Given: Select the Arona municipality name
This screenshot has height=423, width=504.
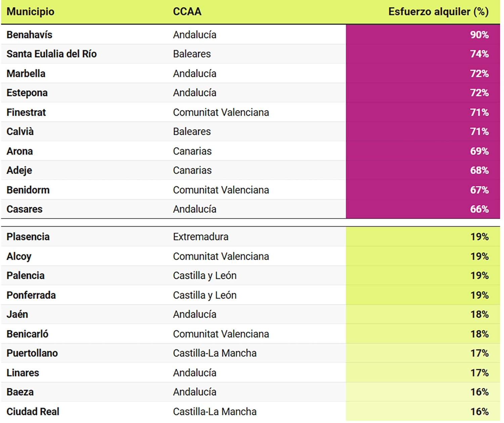Looking at the screenshot, I should (20, 151).
